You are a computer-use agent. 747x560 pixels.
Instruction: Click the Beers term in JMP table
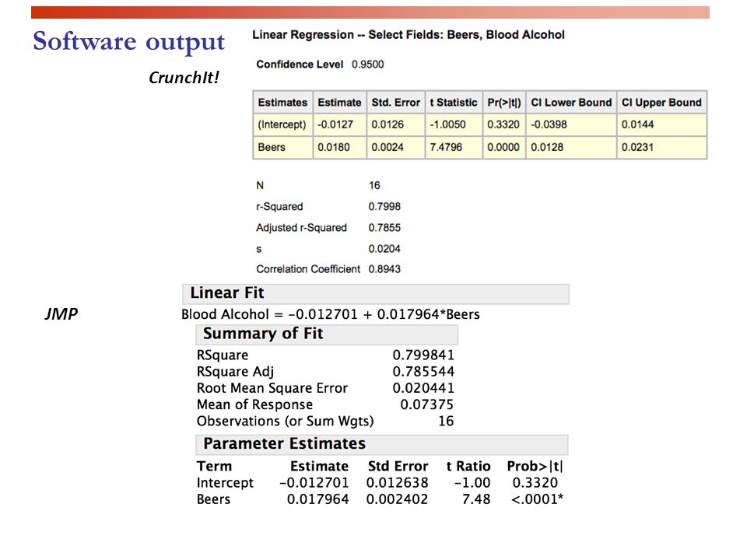[x=213, y=499]
